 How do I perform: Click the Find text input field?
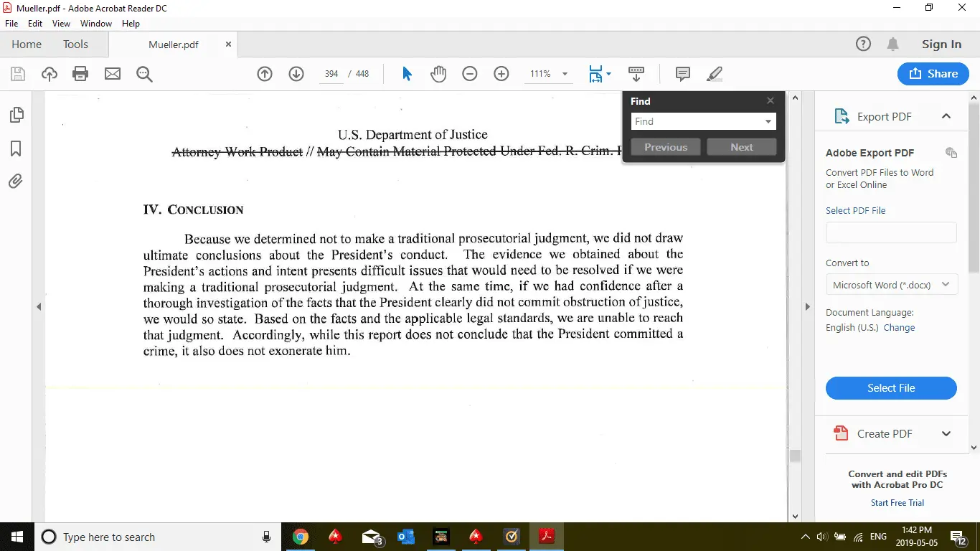696,122
